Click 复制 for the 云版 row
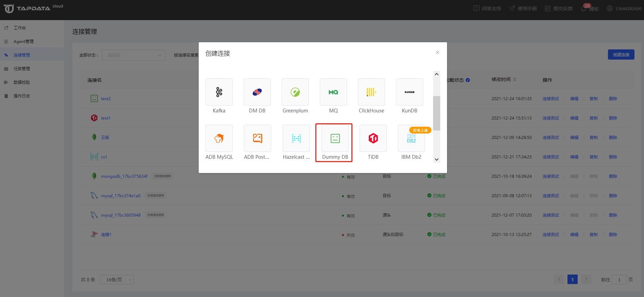Image resolution: width=644 pixels, height=297 pixels. tap(594, 138)
